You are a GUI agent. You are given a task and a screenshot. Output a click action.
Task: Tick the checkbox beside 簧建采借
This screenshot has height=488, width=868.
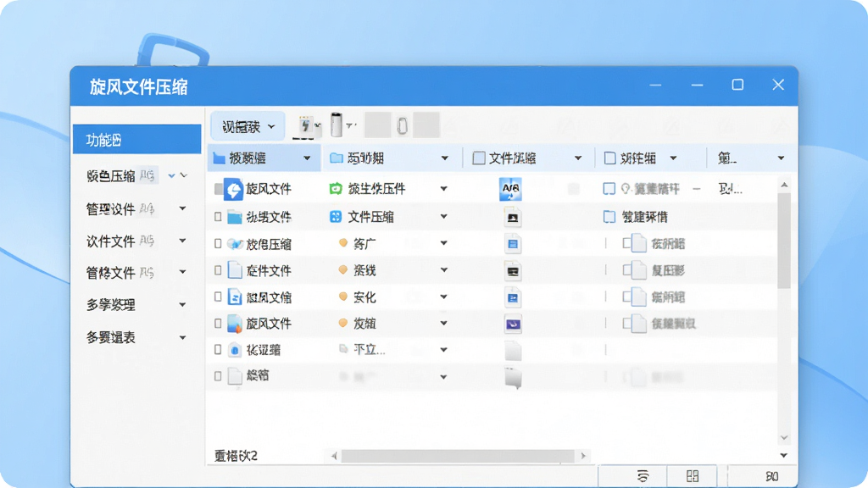(609, 217)
